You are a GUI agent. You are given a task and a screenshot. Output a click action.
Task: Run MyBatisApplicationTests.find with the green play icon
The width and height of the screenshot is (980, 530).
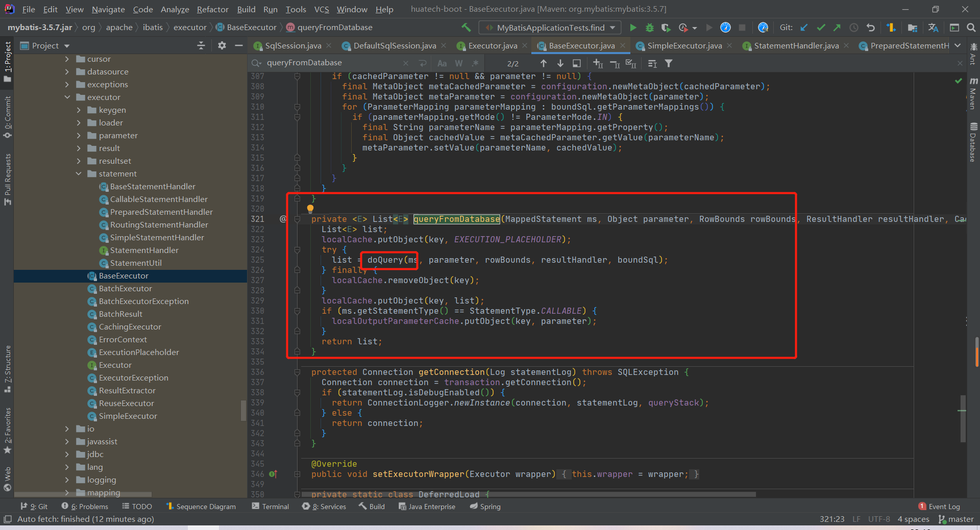click(x=633, y=28)
